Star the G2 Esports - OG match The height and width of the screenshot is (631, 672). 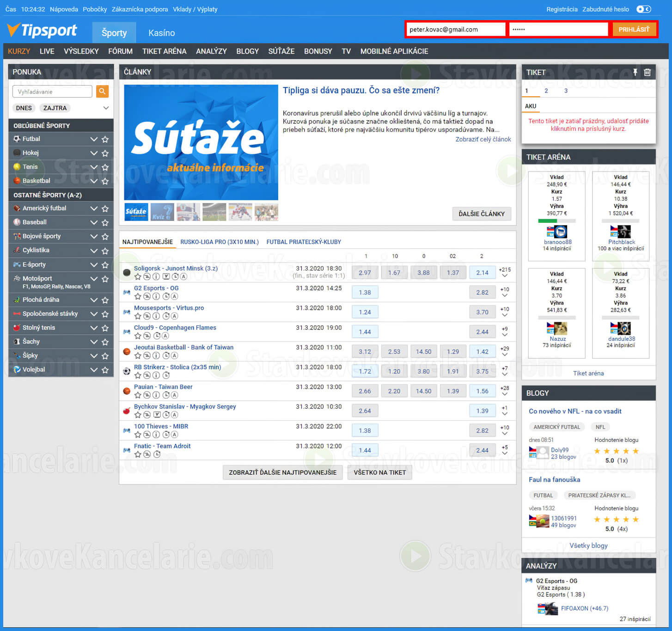137,296
